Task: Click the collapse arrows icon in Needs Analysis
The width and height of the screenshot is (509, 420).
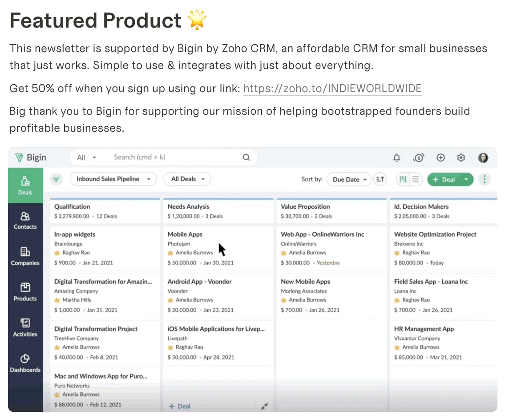Action: coord(265,406)
